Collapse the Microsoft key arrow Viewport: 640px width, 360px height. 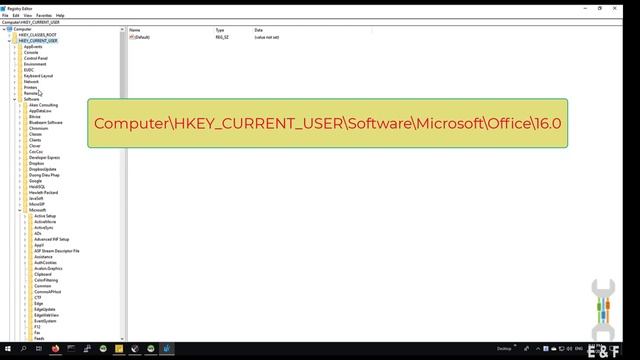(20, 210)
